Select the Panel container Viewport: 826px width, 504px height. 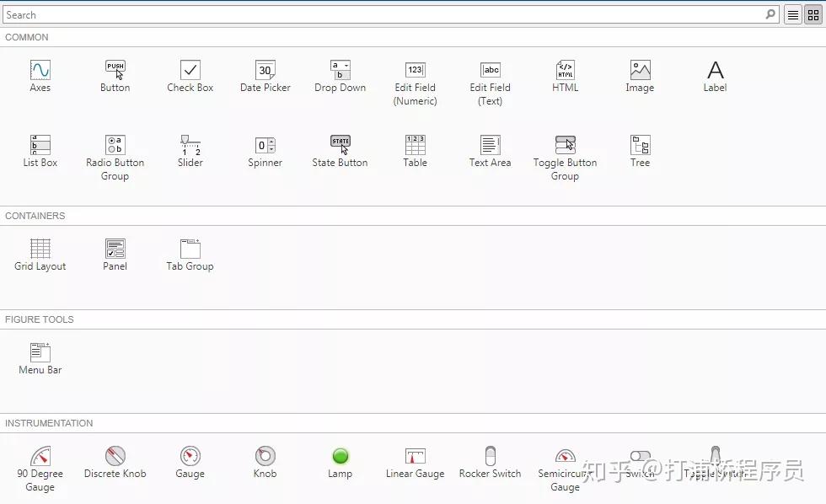[115, 255]
